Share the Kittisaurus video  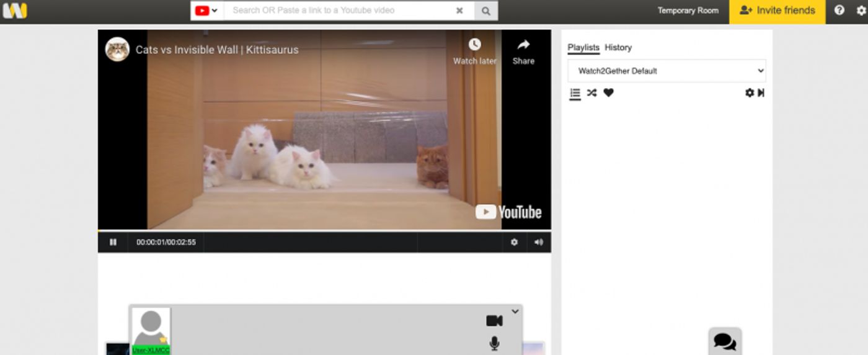pos(523,52)
